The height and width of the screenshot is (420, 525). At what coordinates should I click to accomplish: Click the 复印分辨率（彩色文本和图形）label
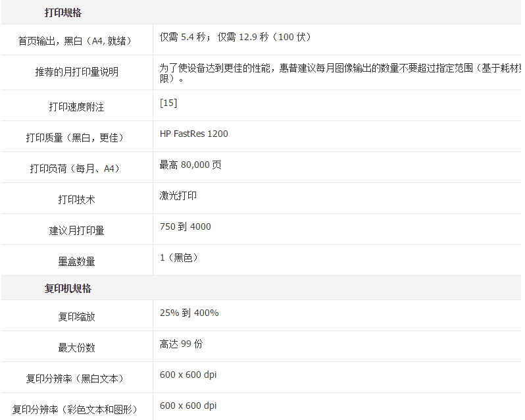[76, 409]
